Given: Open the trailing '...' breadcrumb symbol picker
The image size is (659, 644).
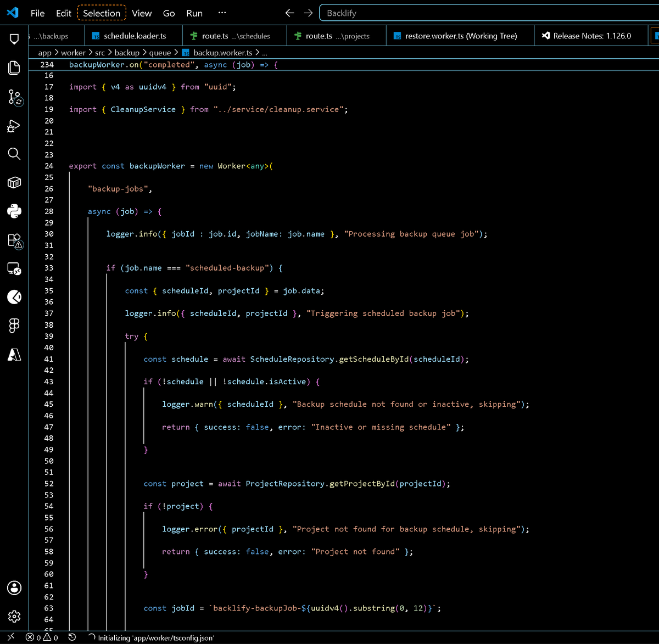Looking at the screenshot, I should 265,53.
